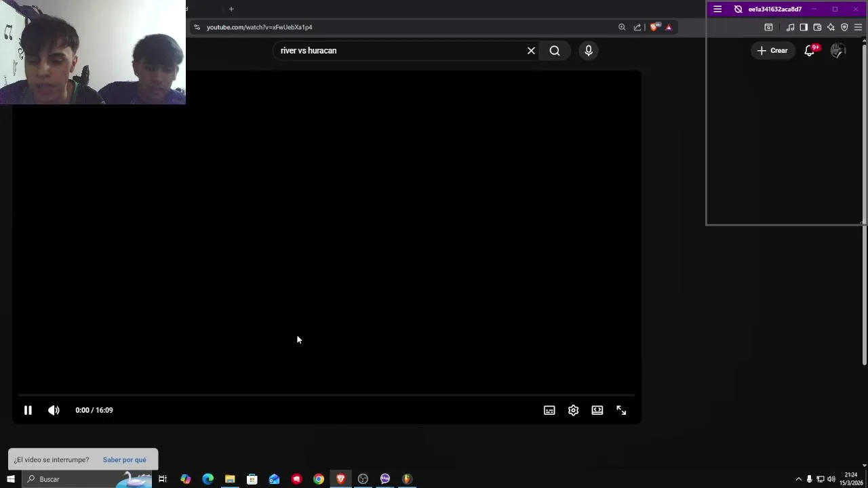Switch the player to theater mode
Image resolution: width=868 pixels, height=488 pixels.
pyautogui.click(x=597, y=410)
